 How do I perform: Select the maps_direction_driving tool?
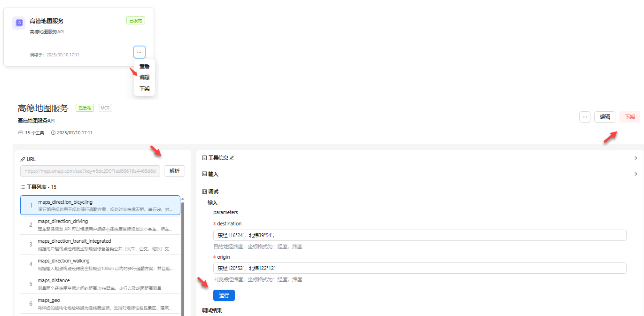[x=100, y=225]
